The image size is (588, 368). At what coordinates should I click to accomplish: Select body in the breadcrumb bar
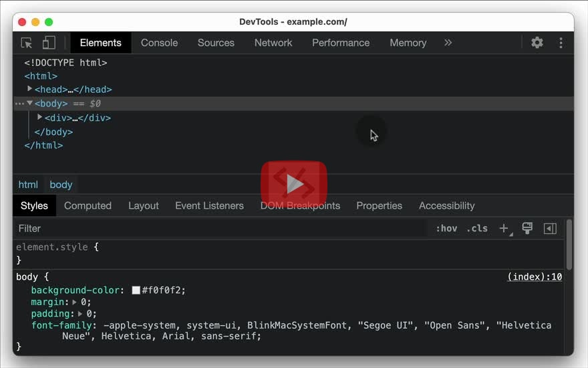coord(61,185)
